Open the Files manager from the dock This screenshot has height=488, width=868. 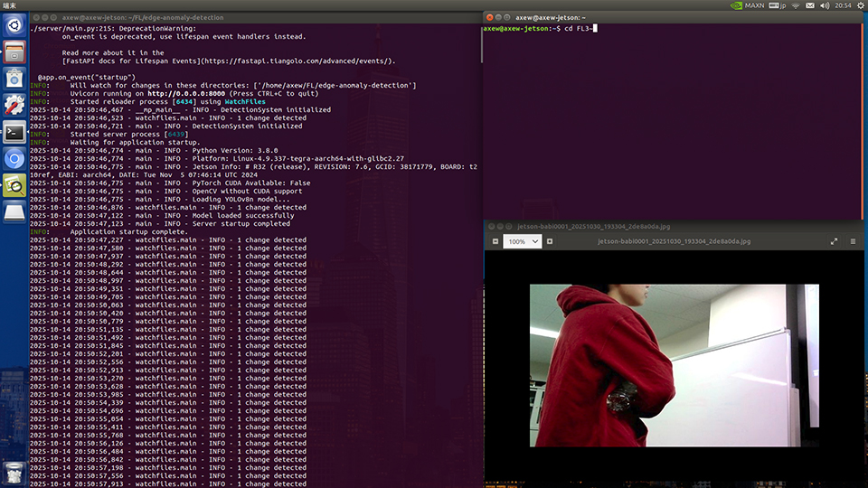coord(14,53)
